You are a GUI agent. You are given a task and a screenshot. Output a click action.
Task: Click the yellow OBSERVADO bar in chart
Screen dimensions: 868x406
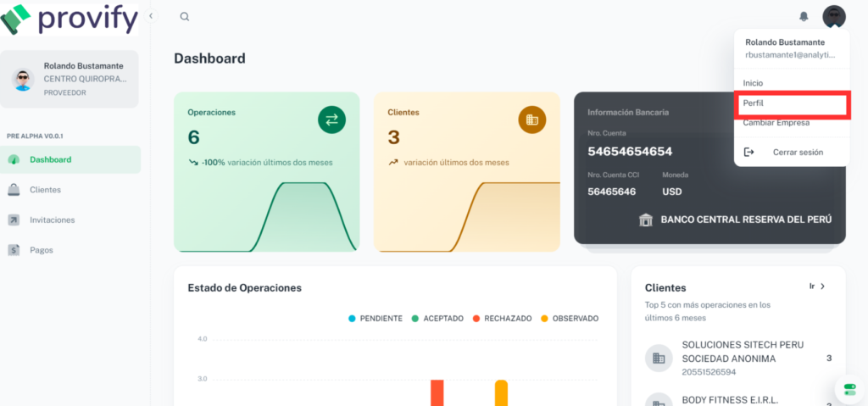click(501, 392)
